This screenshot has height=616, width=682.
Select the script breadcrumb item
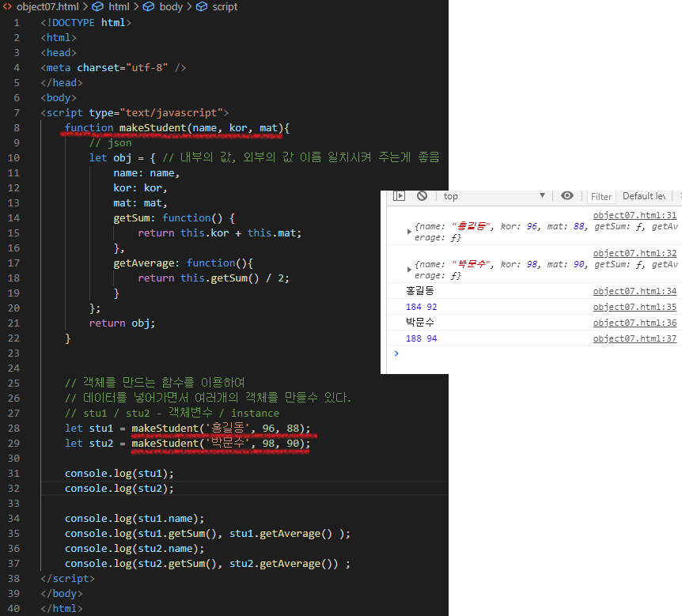(225, 7)
